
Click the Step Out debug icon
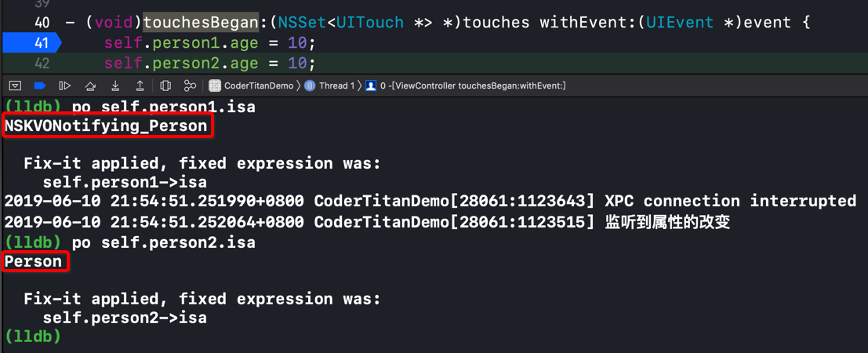(x=140, y=86)
